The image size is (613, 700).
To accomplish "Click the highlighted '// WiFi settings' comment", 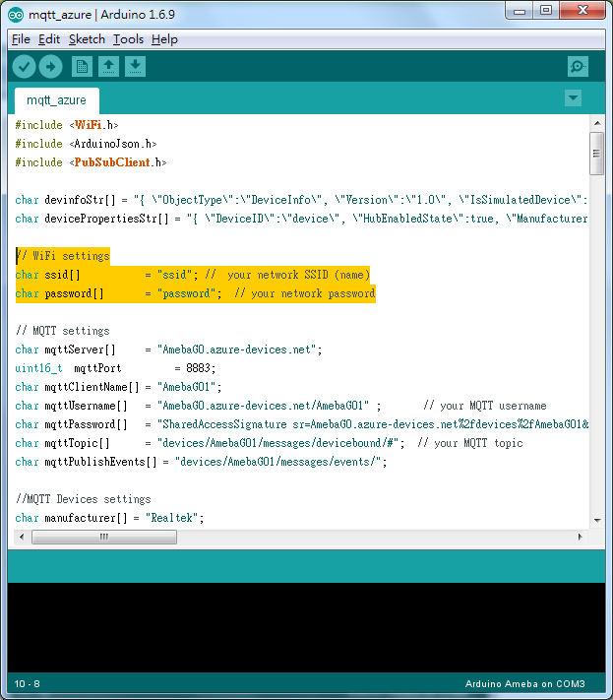I will pyautogui.click(x=63, y=256).
